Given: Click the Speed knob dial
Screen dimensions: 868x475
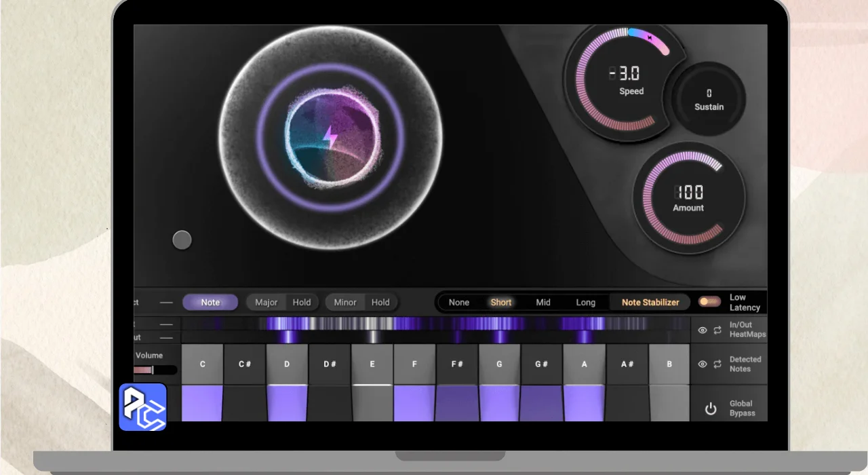Looking at the screenshot, I should click(x=617, y=80).
